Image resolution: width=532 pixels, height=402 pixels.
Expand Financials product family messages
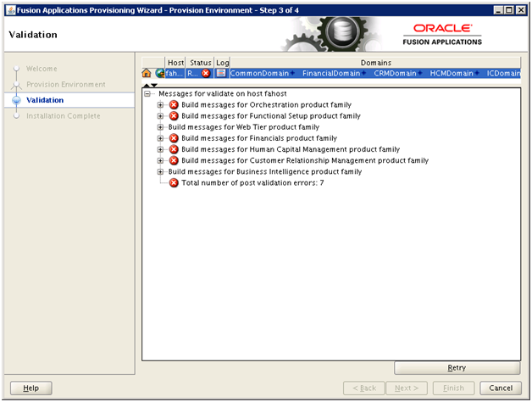pos(160,138)
